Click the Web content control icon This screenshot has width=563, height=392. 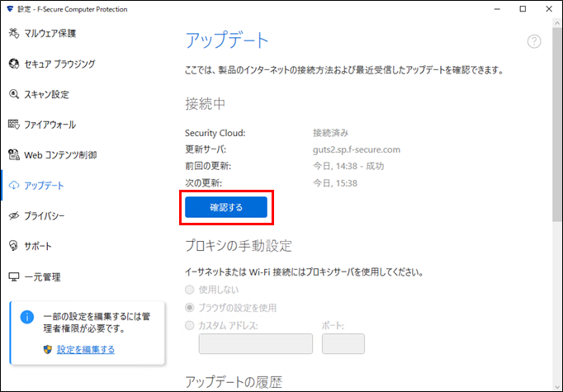[14, 154]
